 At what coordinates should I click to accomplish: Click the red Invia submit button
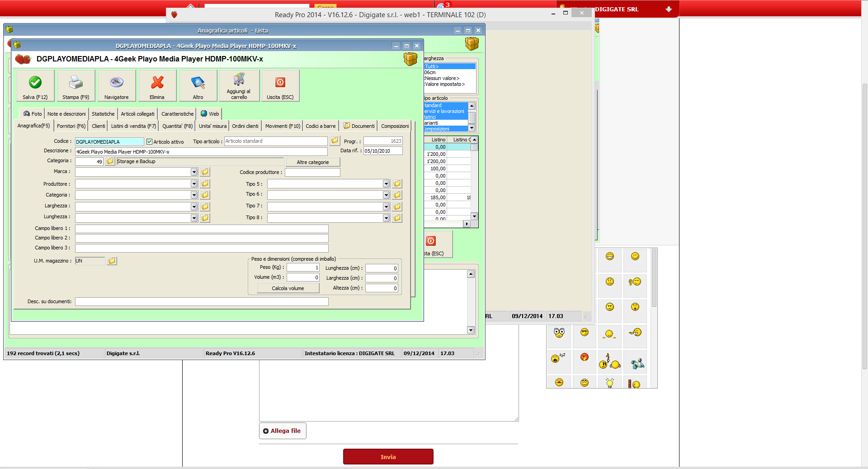(388, 457)
